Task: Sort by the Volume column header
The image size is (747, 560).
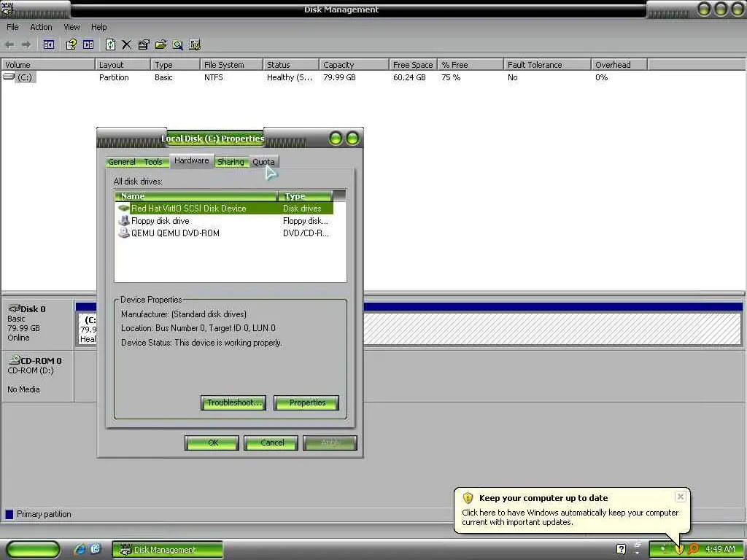Action: click(48, 65)
